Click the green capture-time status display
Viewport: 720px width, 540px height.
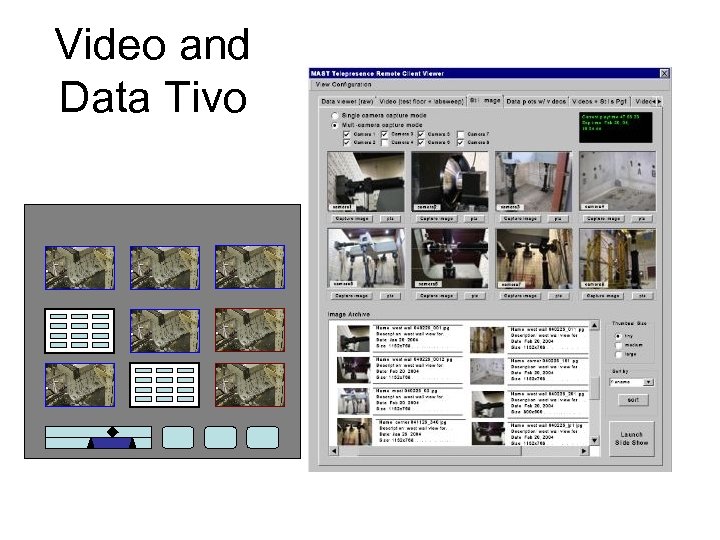(x=615, y=127)
